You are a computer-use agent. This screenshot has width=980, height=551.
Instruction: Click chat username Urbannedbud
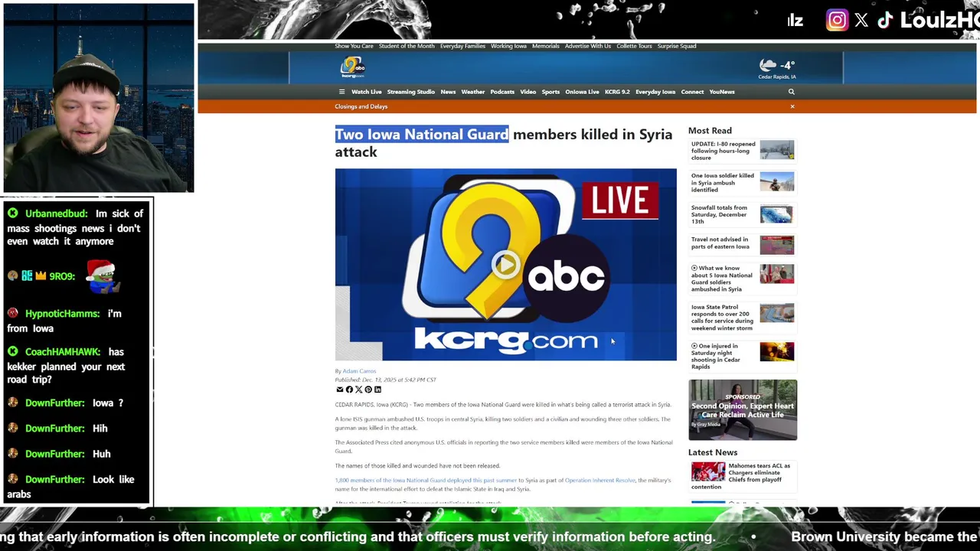coord(56,214)
